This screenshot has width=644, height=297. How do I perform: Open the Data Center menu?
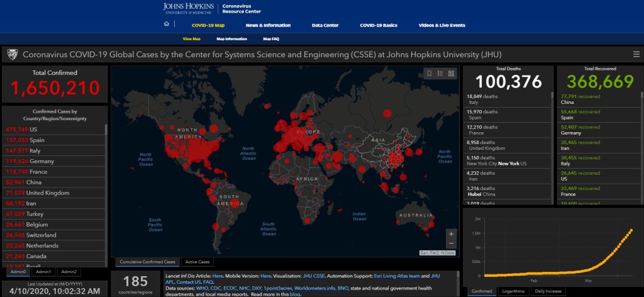(325, 25)
